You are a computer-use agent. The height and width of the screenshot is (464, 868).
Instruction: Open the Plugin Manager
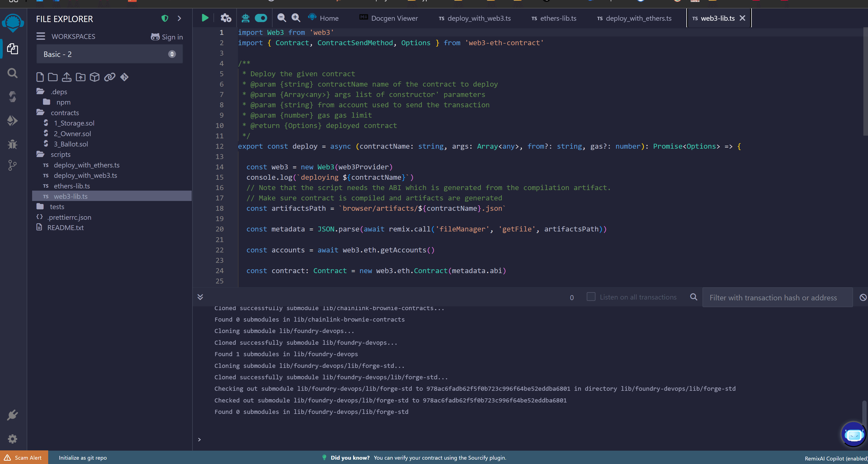(13, 415)
